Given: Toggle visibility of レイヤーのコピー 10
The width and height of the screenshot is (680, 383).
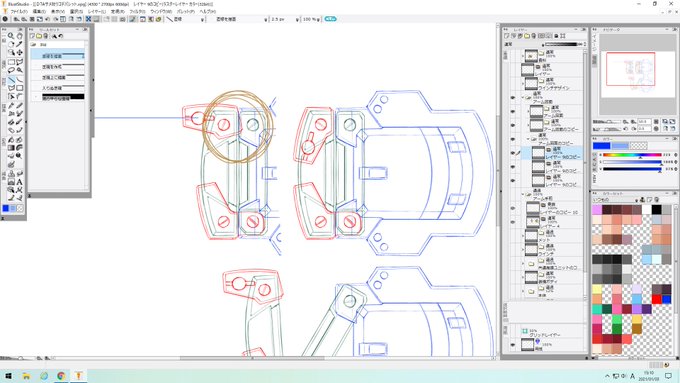Looking at the screenshot, I should [513, 208].
